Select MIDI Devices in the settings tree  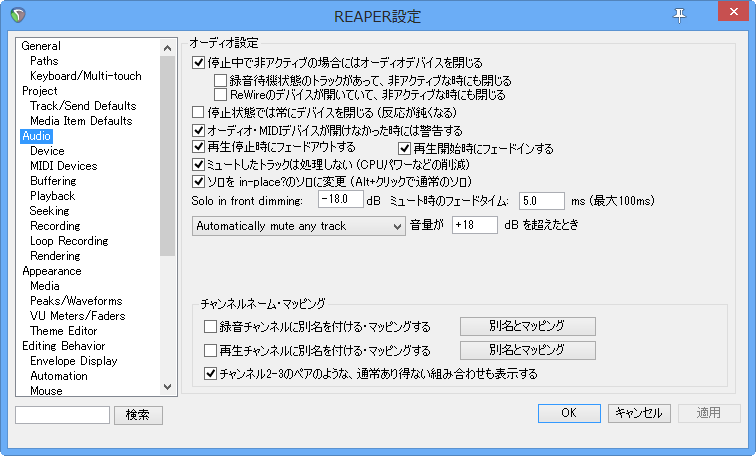coord(64,166)
